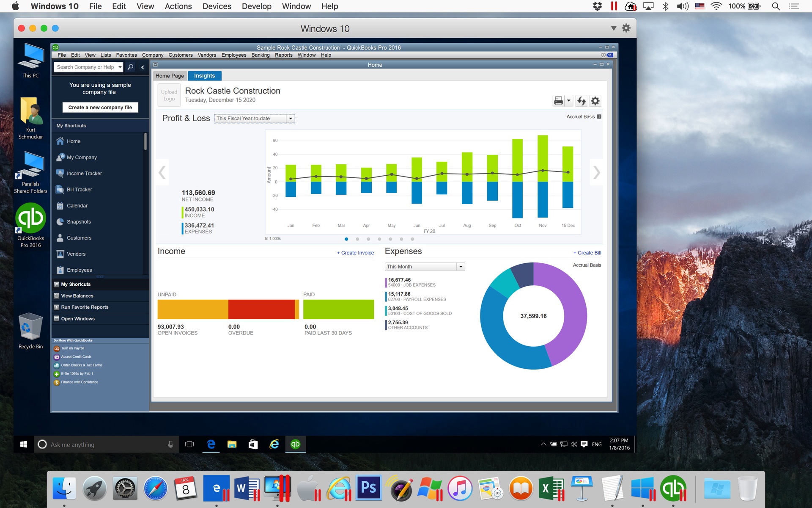Open the Open Windows panel
This screenshot has width=812, height=508.
pos(100,319)
